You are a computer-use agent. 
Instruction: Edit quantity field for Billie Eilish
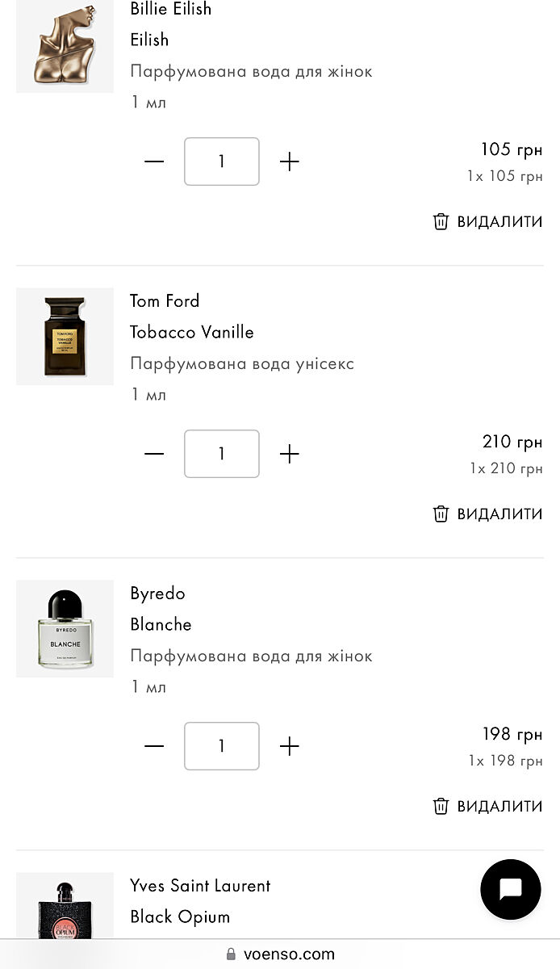[222, 161]
